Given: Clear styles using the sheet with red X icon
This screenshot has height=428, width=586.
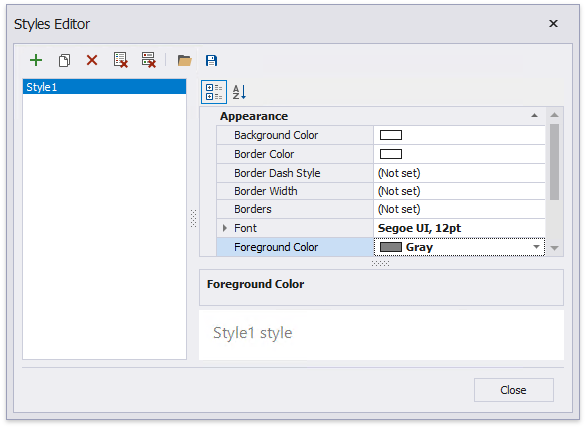Looking at the screenshot, I should [121, 60].
